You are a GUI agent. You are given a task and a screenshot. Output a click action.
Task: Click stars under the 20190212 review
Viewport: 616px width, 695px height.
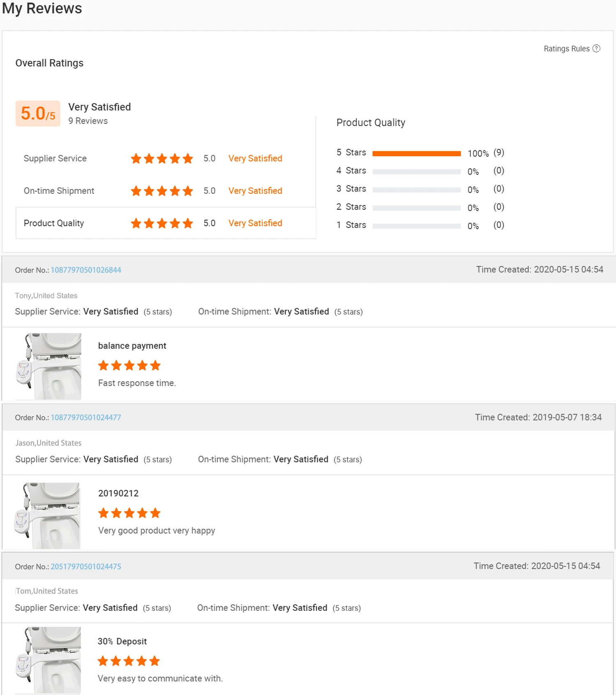pos(129,513)
